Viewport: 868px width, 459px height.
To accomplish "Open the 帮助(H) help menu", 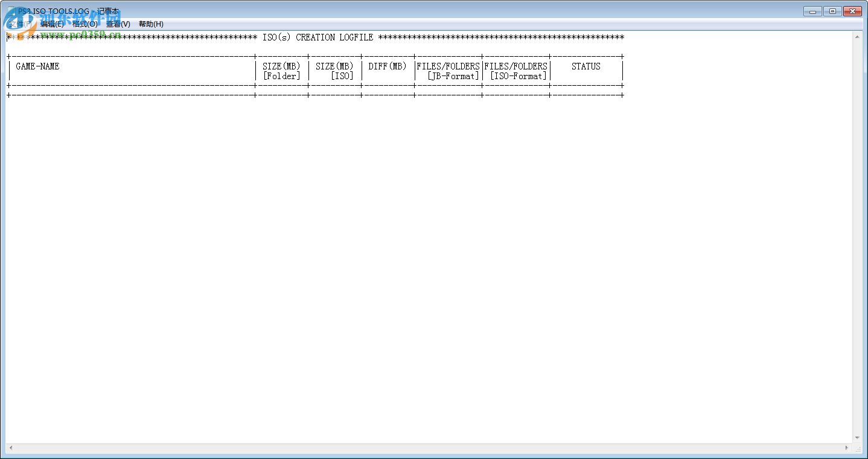I will 150,24.
